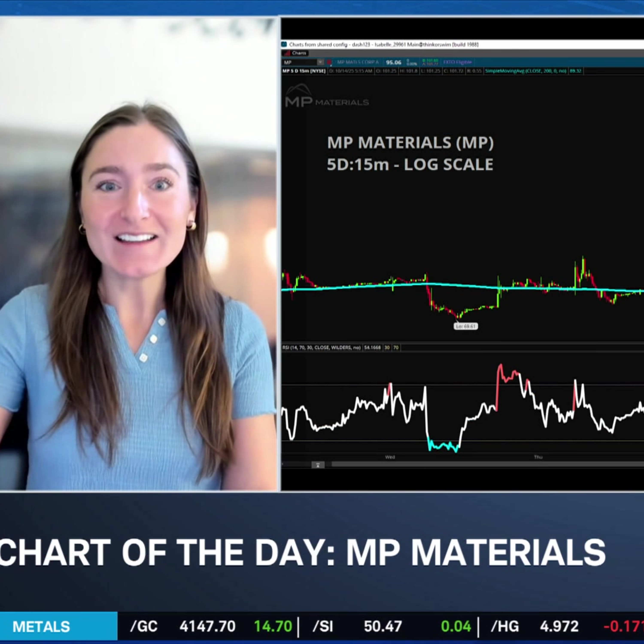Click the Thu date marker on time axis

pyautogui.click(x=538, y=457)
